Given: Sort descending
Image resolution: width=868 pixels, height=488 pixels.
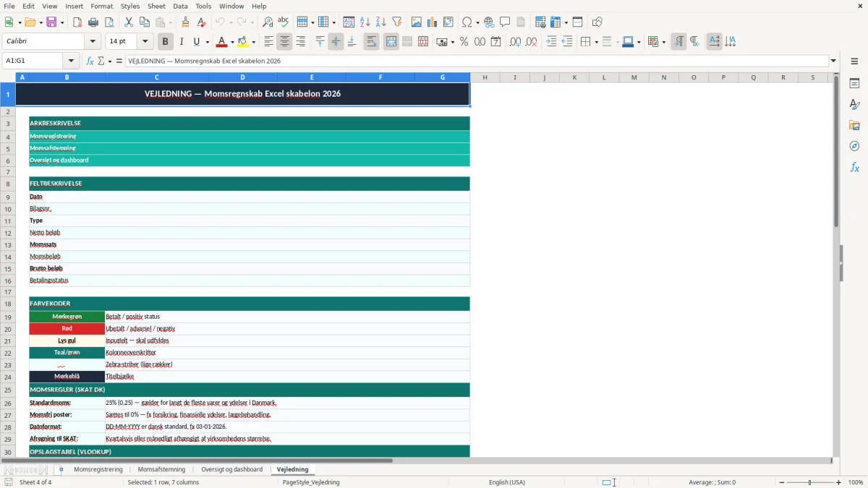Looking at the screenshot, I should click(381, 22).
